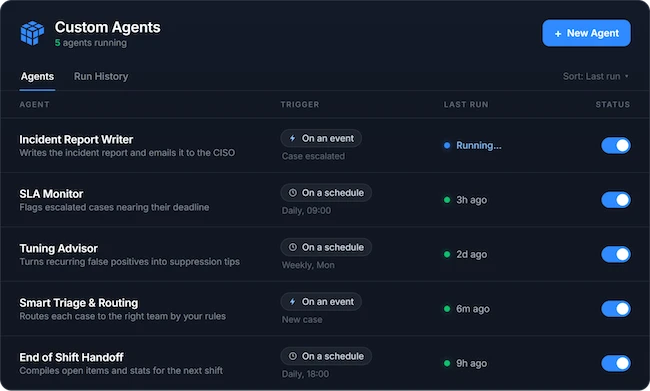
Task: Open the Tuning Advisor agent
Action: pyautogui.click(x=58, y=248)
